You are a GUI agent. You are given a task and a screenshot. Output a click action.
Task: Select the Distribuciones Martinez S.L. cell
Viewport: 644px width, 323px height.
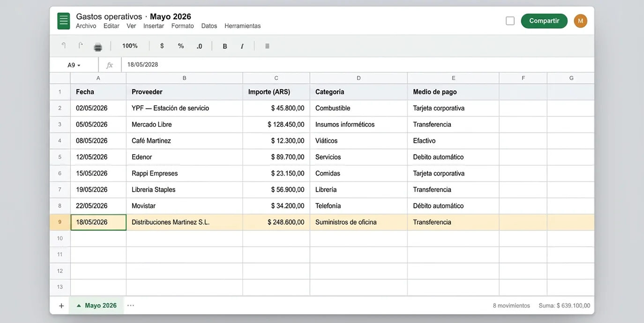(185, 222)
